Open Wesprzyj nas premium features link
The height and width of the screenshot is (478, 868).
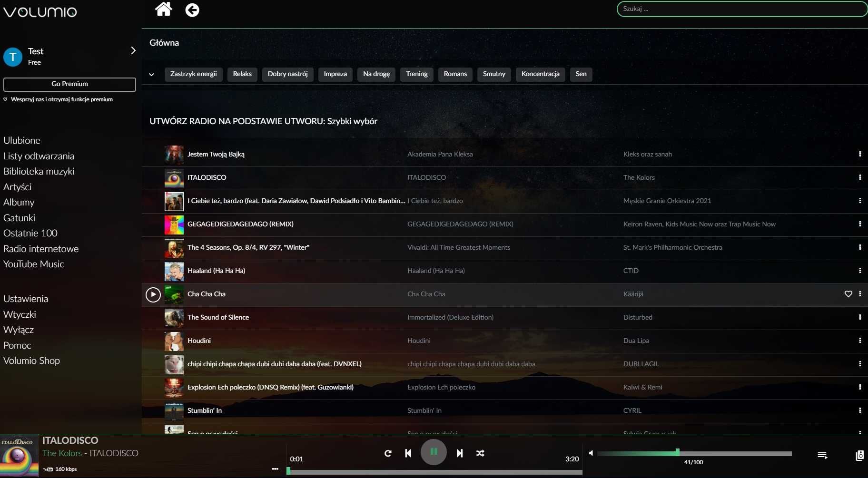[x=58, y=99]
